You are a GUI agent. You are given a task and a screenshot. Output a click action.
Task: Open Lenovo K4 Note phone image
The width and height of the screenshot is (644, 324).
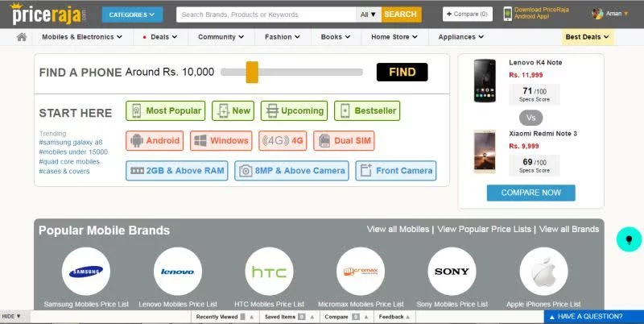tap(485, 81)
